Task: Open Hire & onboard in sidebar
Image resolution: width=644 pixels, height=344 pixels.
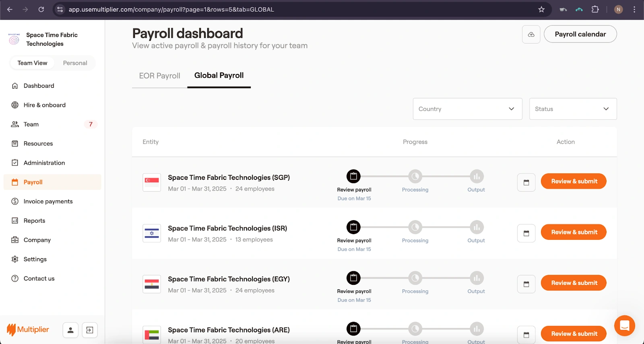Action: (x=52, y=105)
